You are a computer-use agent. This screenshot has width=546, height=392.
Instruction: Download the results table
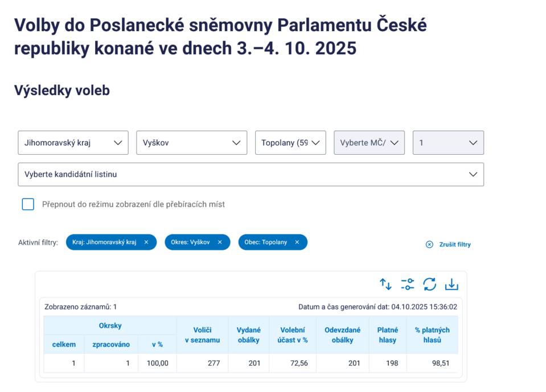coord(451,284)
